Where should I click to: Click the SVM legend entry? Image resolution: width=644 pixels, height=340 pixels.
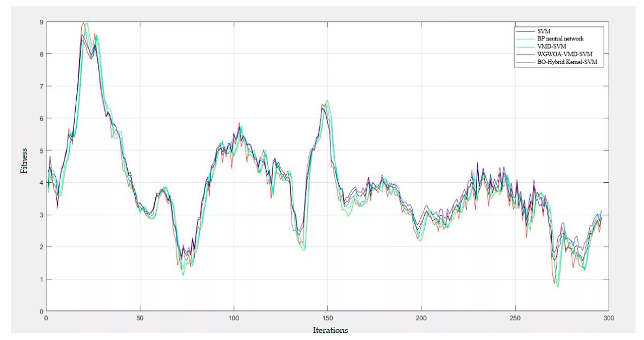[544, 31]
